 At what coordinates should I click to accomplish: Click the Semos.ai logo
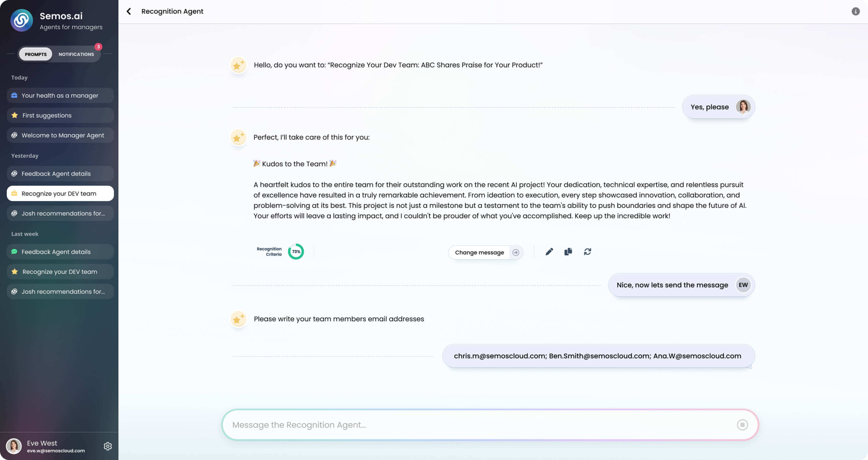22,20
